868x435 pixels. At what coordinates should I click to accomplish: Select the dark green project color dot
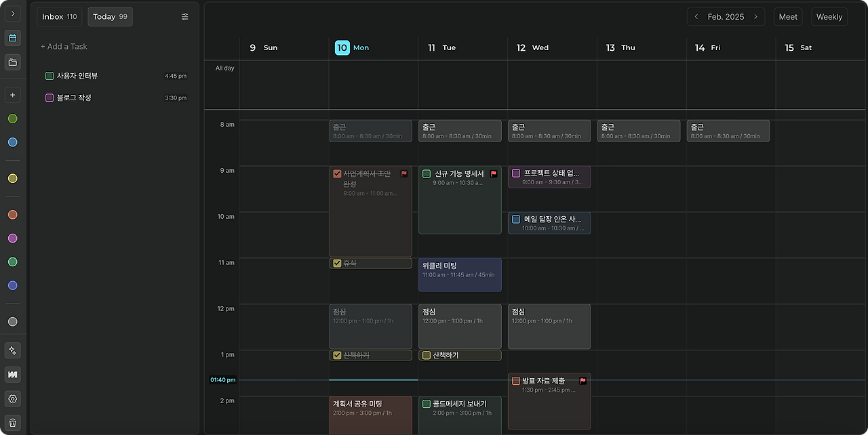click(12, 119)
